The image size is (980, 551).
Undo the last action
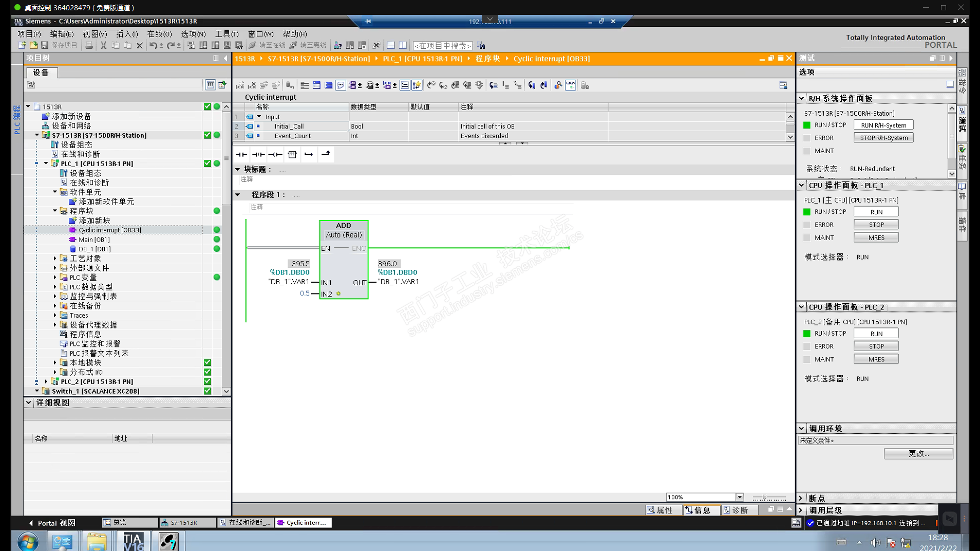(x=153, y=45)
